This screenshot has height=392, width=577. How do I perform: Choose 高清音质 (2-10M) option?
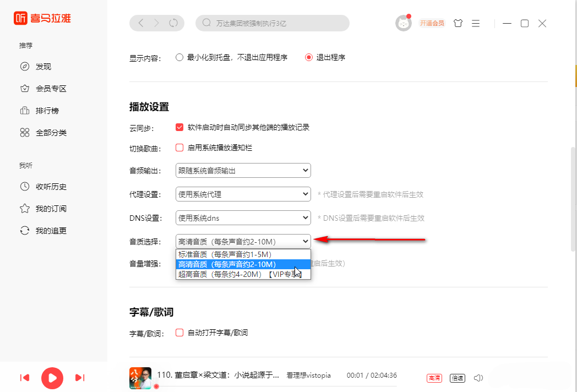click(x=243, y=264)
